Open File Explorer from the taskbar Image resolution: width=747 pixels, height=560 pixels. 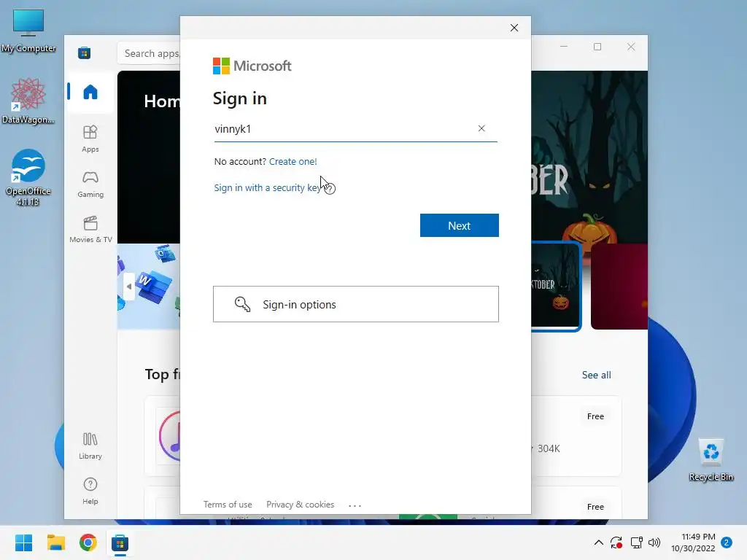[55, 542]
